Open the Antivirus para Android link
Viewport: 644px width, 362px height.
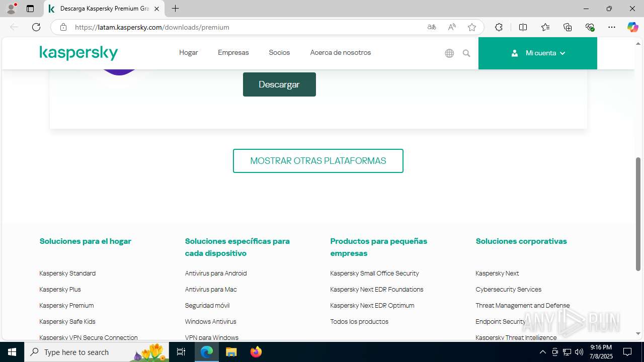tap(216, 274)
